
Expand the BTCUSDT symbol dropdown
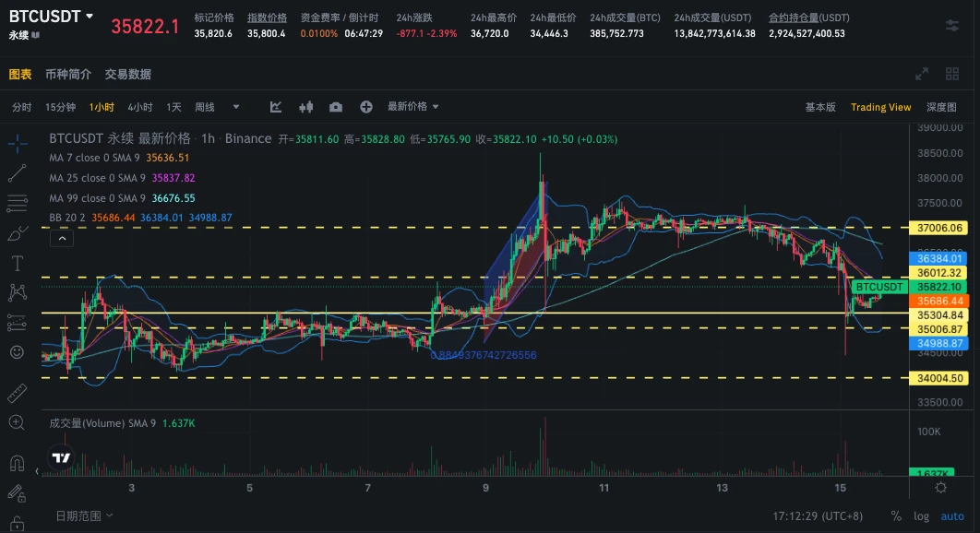click(89, 17)
